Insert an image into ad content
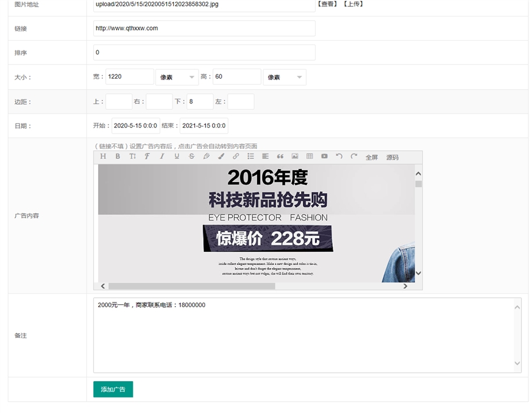This screenshot has height=413, width=532. [x=294, y=157]
